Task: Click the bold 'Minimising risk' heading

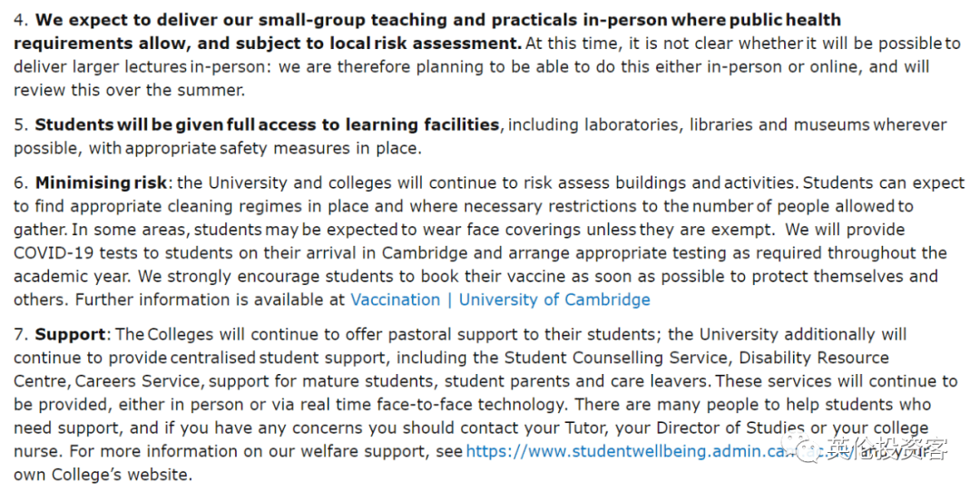Action: (x=101, y=183)
